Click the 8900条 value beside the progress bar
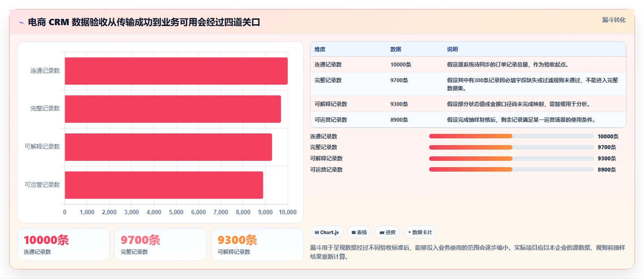 pos(607,169)
